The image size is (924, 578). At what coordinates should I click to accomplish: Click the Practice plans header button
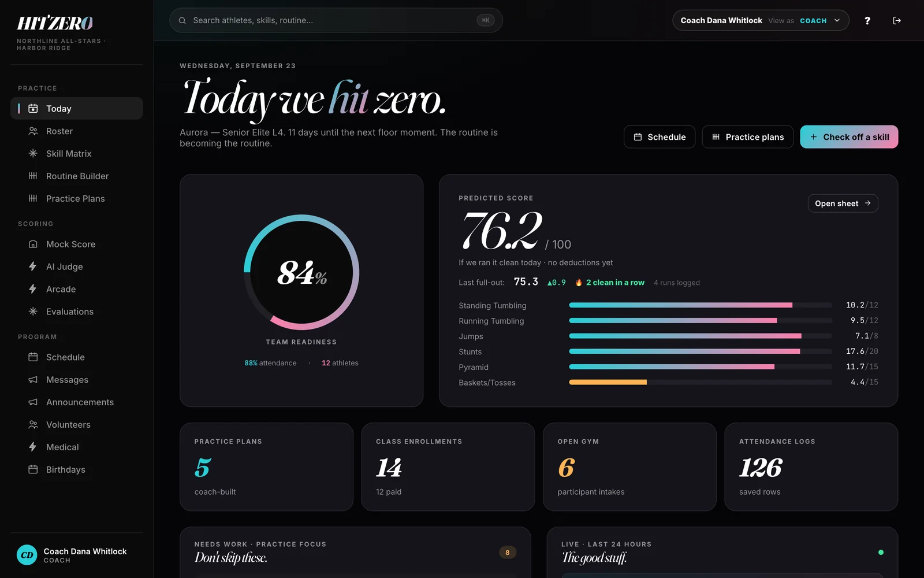click(x=748, y=137)
